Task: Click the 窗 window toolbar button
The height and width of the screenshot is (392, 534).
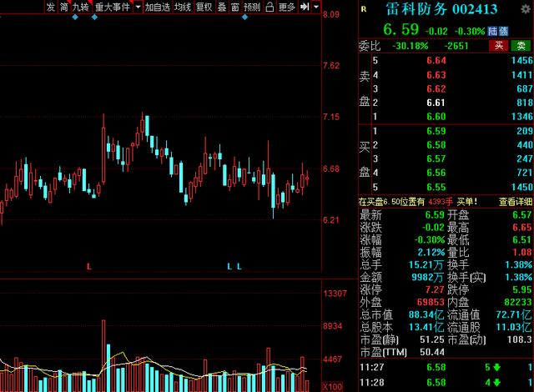Action: [235, 7]
